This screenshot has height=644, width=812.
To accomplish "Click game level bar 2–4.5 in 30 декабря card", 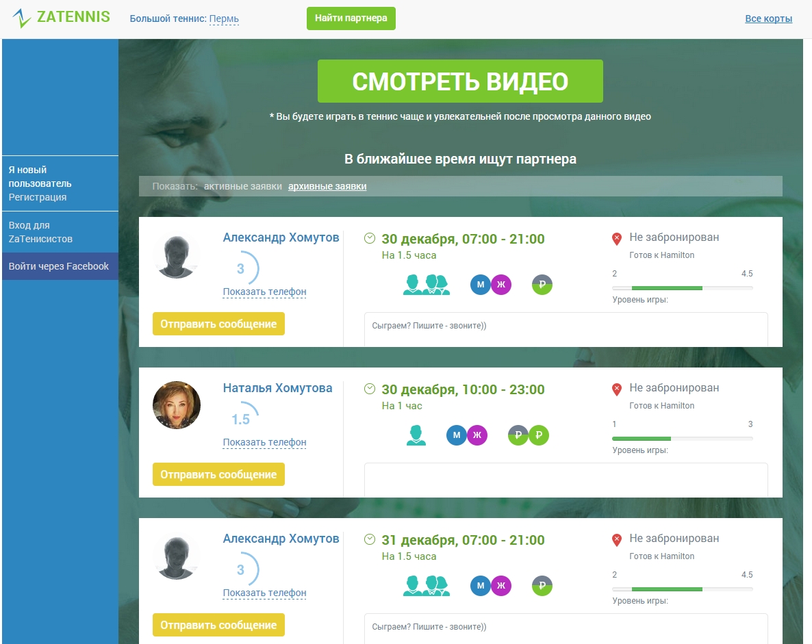I will [683, 288].
